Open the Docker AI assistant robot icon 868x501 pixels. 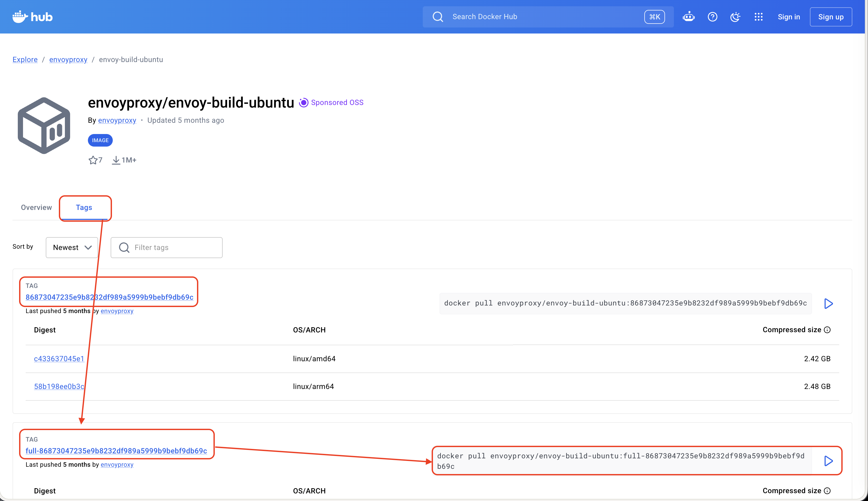tap(689, 16)
